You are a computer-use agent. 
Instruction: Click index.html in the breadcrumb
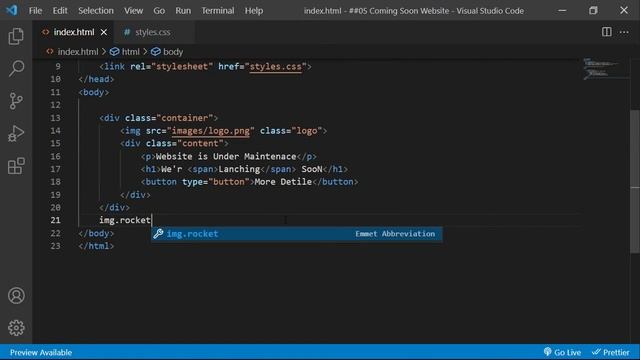[x=78, y=52]
